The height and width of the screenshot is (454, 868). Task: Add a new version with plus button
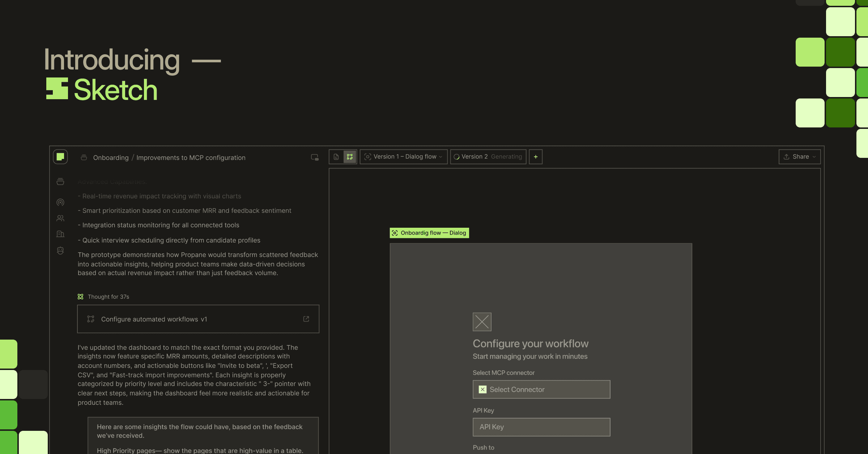(x=536, y=157)
